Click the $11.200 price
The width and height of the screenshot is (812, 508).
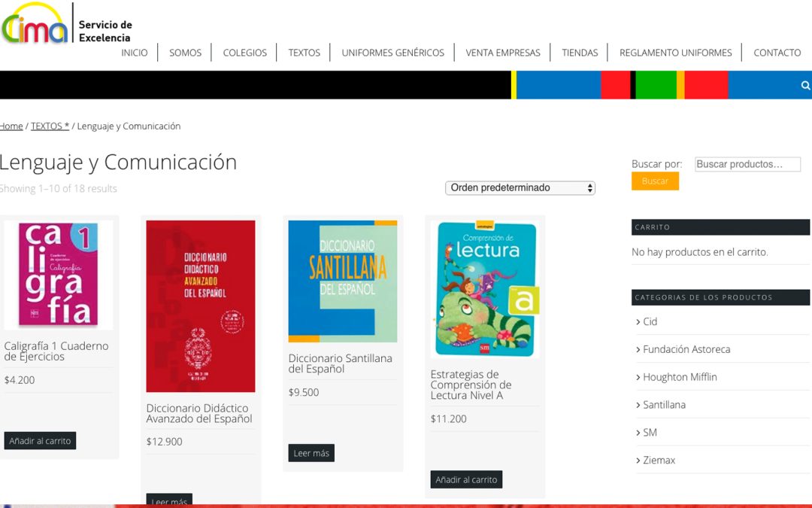[x=448, y=419]
